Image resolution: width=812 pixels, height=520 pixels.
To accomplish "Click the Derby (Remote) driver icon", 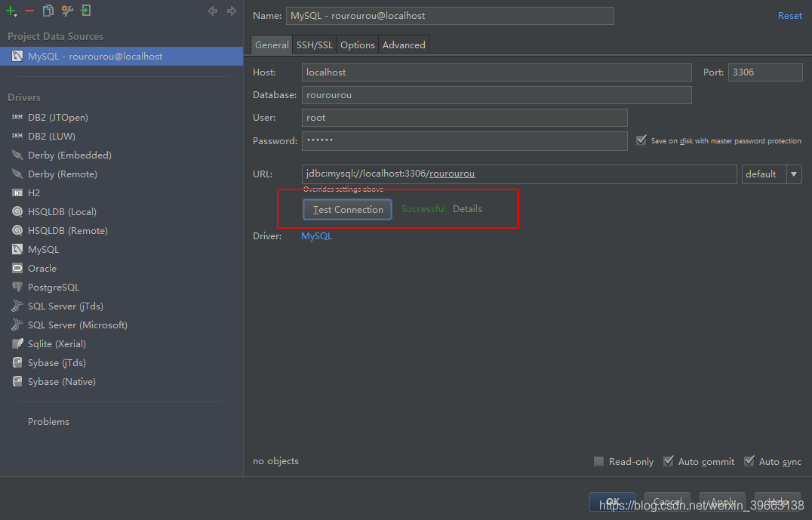I will [x=17, y=174].
